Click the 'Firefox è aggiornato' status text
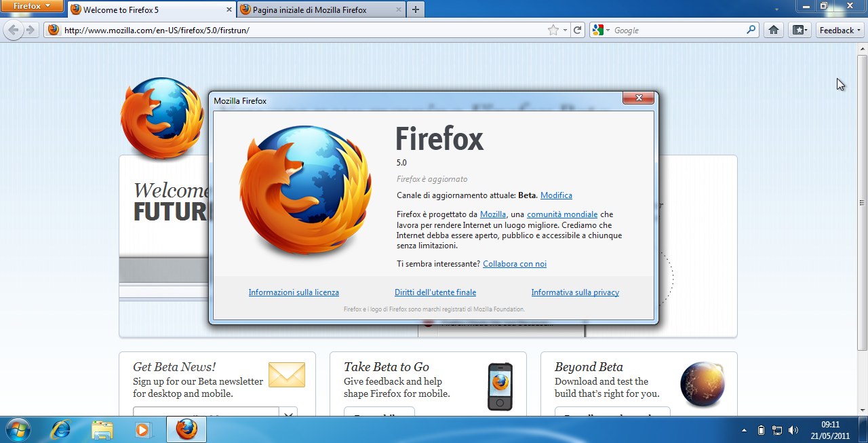 (x=432, y=179)
